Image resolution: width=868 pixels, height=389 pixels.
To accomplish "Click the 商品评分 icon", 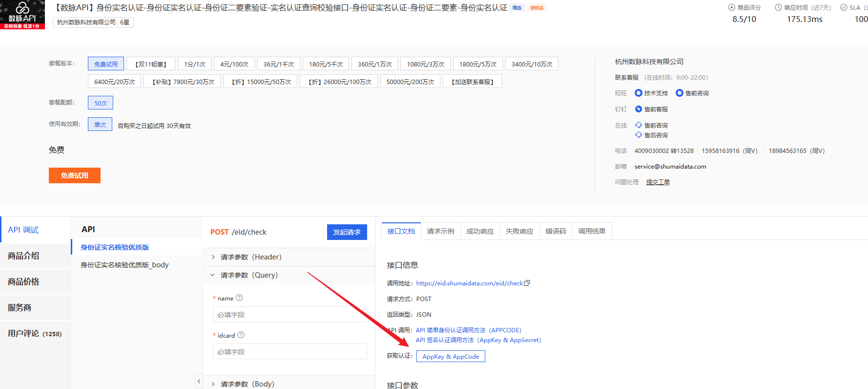I will [x=731, y=7].
